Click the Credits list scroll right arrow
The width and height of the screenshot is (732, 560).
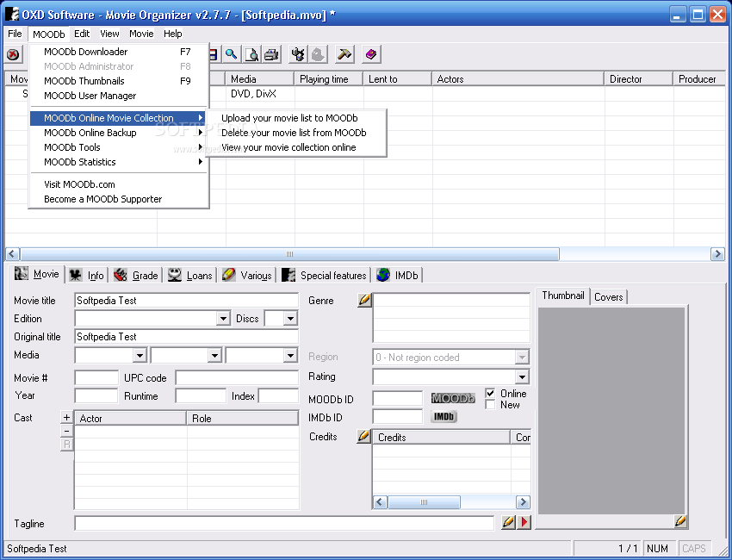point(523,502)
